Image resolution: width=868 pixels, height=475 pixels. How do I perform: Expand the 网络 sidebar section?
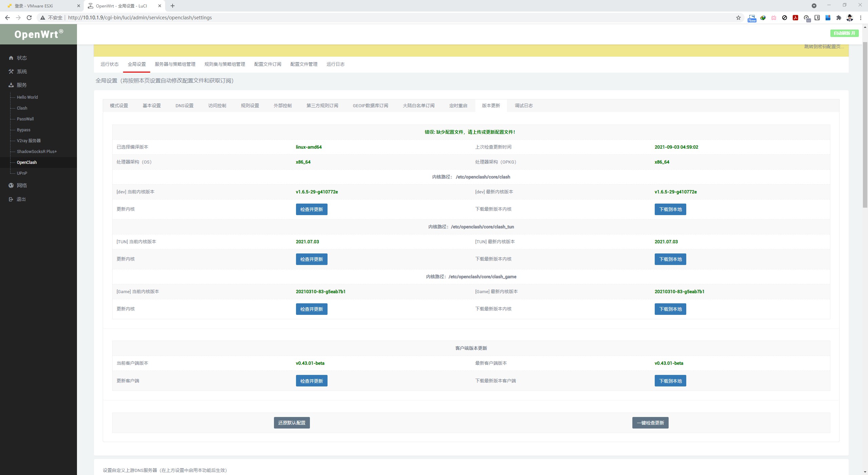(22, 186)
